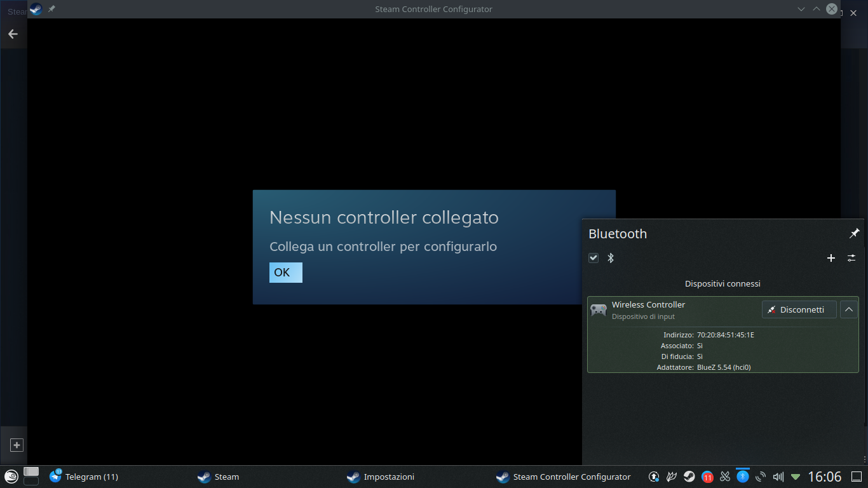Open the virtual desktop pager
The width and height of the screenshot is (868, 488).
(x=31, y=476)
